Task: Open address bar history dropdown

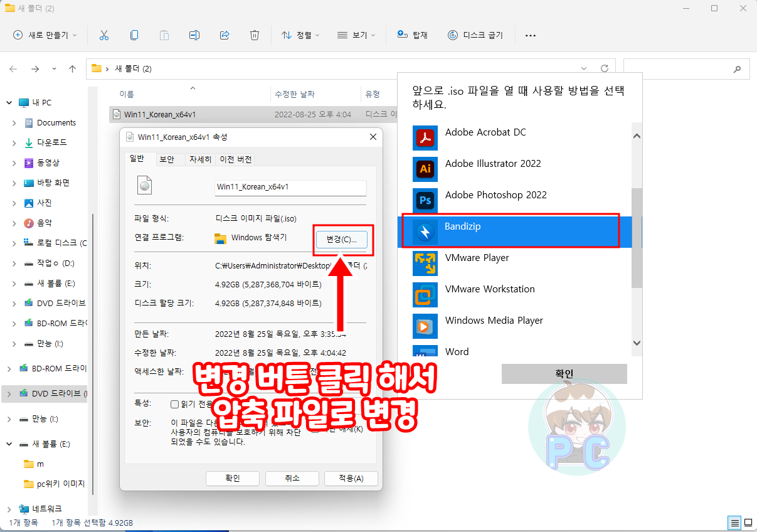Action: click(x=585, y=68)
